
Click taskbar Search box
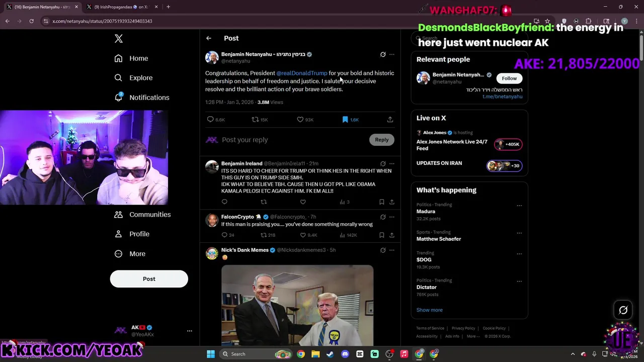tap(257, 354)
